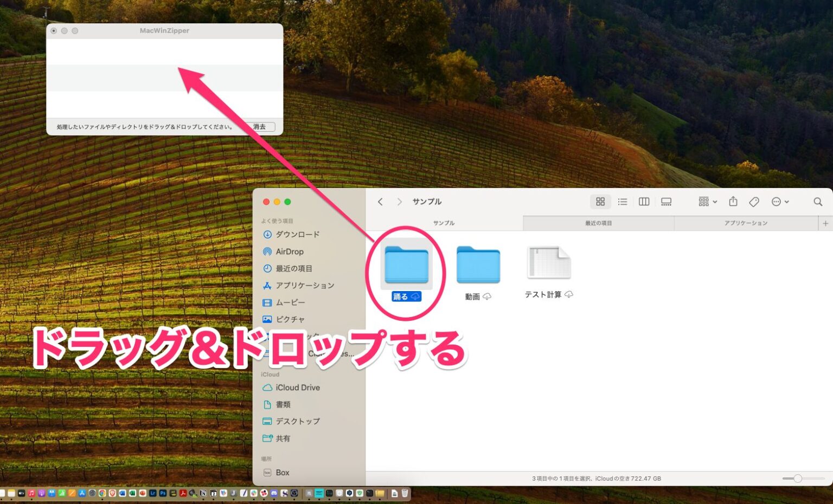This screenshot has height=504, width=833.
Task: Click the Share icon in the toolbar
Action: tap(733, 202)
